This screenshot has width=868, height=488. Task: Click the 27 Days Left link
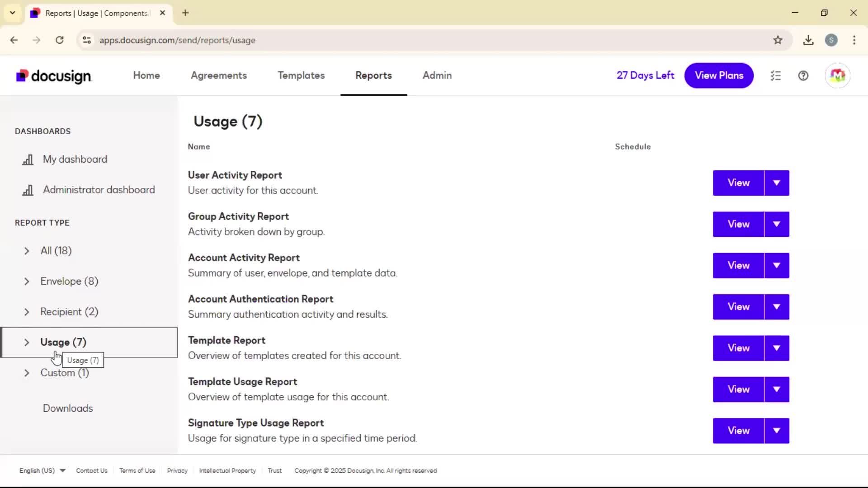point(645,75)
